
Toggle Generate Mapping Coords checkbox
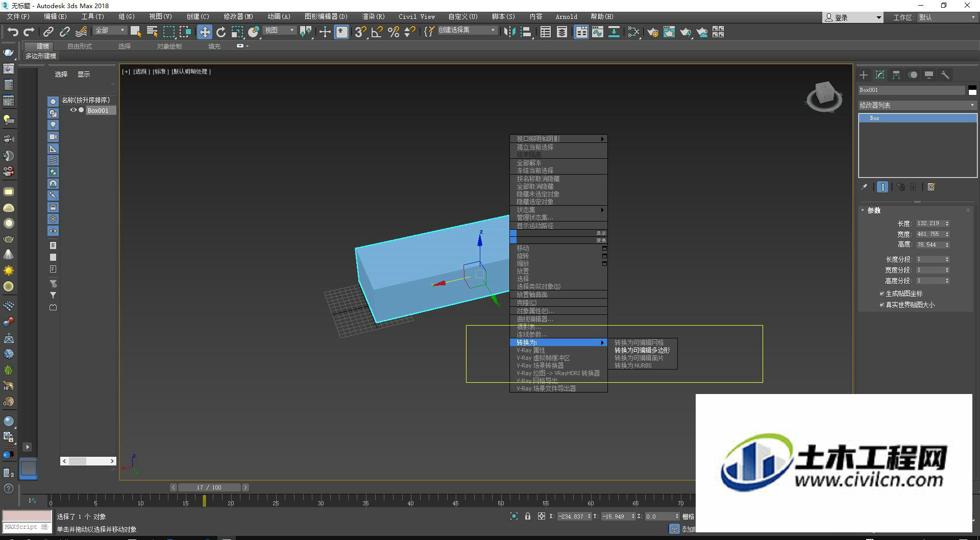(881, 293)
